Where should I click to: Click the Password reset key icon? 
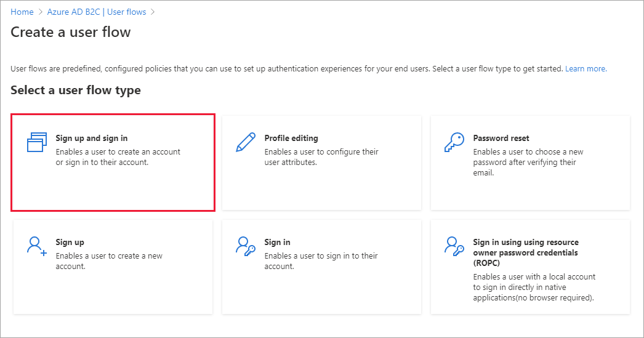[454, 142]
